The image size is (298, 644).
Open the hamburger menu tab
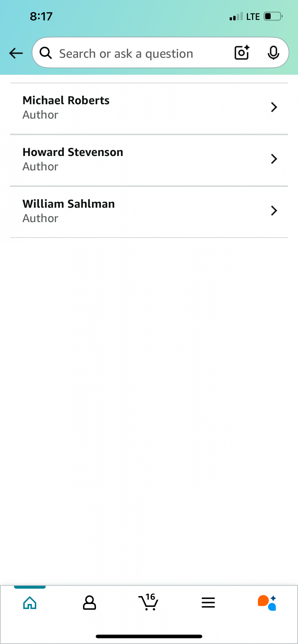tap(208, 603)
